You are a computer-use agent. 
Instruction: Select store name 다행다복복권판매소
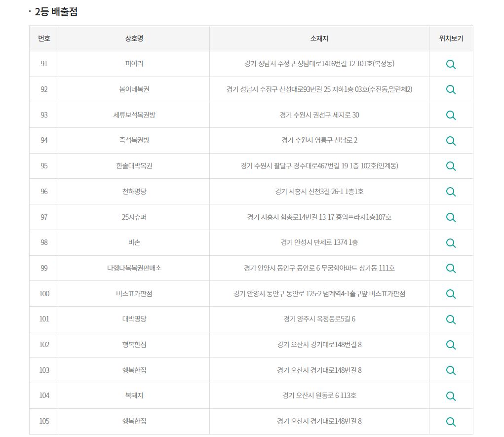click(134, 268)
